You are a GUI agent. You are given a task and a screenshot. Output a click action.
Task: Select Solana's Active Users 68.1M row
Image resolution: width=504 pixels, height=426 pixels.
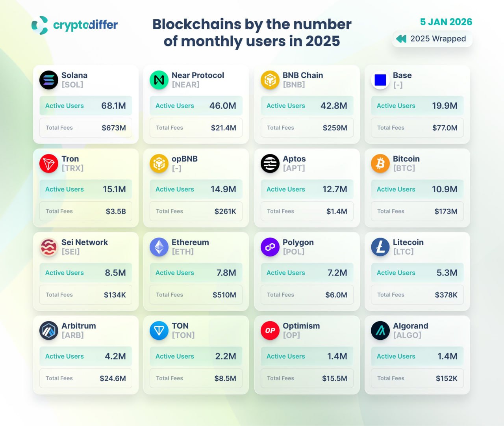pos(86,106)
